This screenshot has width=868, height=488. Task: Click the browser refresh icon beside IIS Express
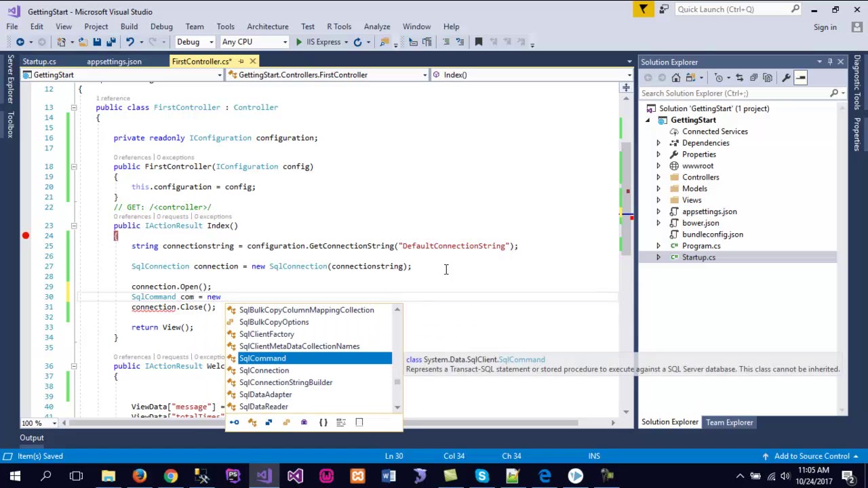[x=357, y=42]
